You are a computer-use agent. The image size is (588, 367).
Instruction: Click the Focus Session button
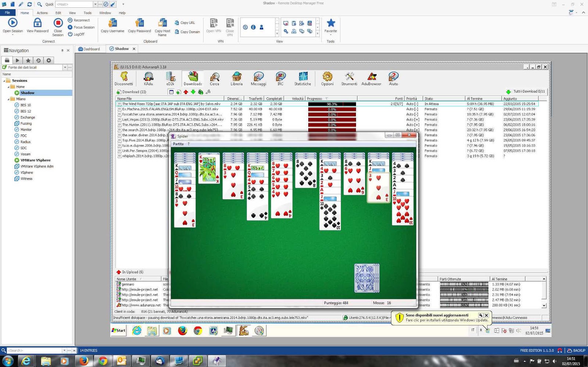point(81,27)
